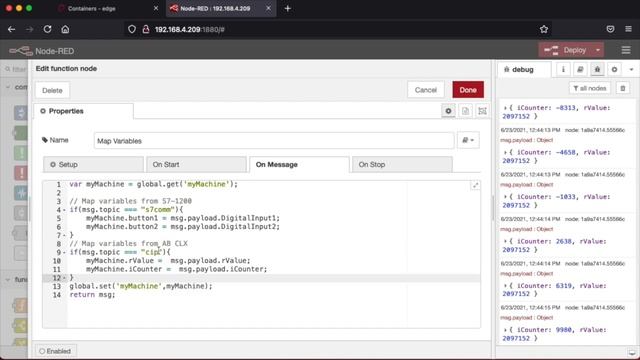The width and height of the screenshot is (640, 360).
Task: Fold code block at line 9
Action: 64,252
